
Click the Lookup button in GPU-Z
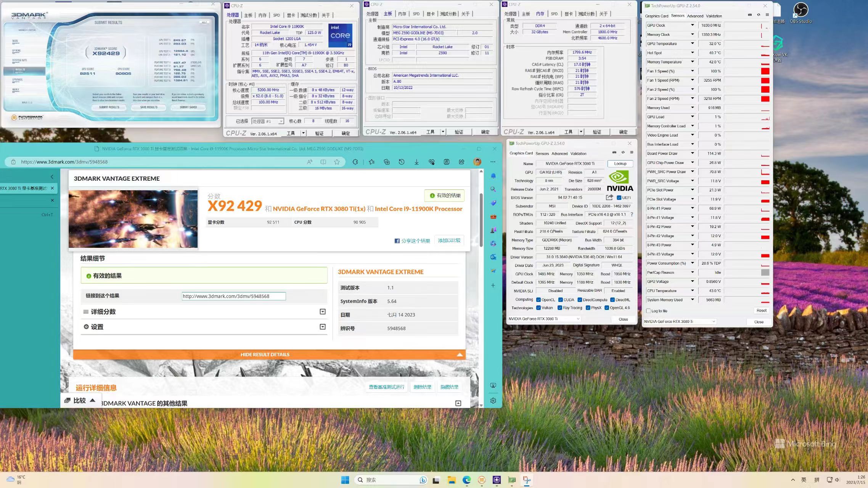pos(620,164)
